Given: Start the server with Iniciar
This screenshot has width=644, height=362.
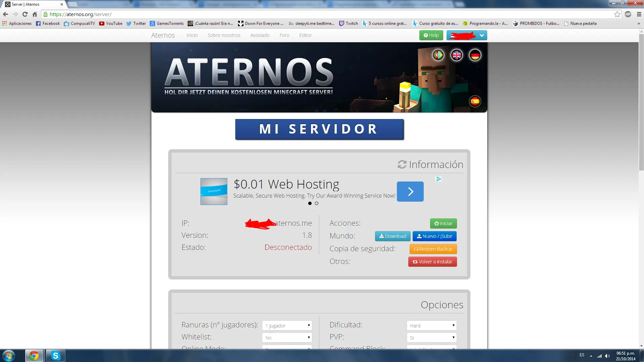Looking at the screenshot, I should pyautogui.click(x=443, y=223).
